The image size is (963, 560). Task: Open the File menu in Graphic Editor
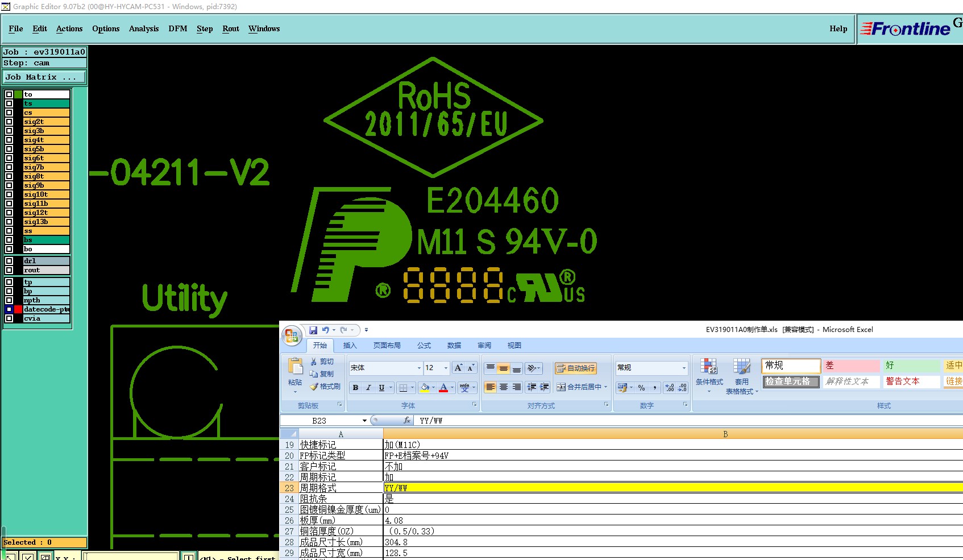16,29
